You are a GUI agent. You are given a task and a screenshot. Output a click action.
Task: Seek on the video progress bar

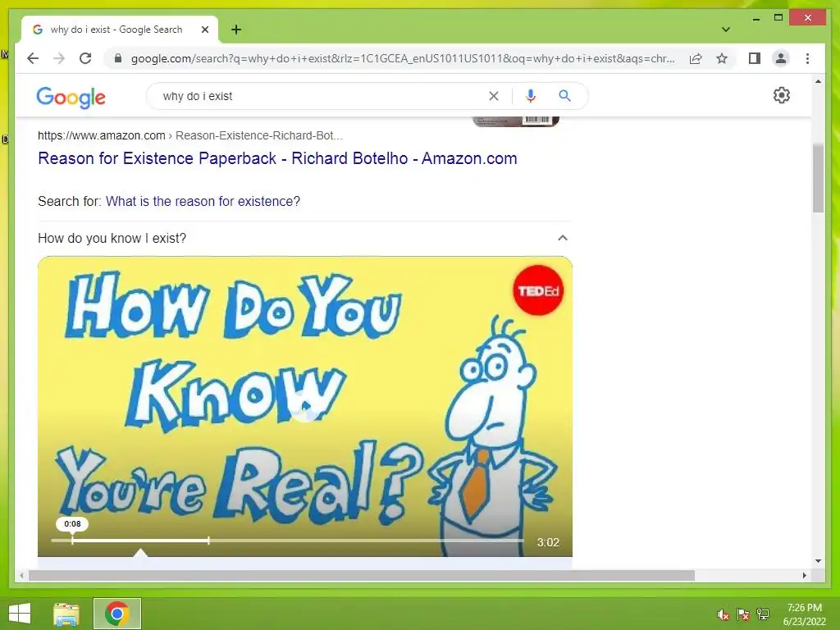[287, 541]
